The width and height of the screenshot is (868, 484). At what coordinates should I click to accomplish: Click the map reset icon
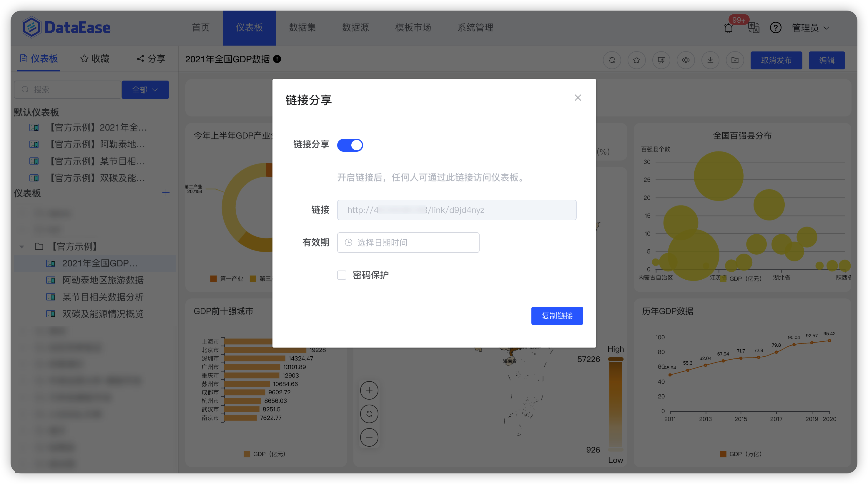click(369, 414)
